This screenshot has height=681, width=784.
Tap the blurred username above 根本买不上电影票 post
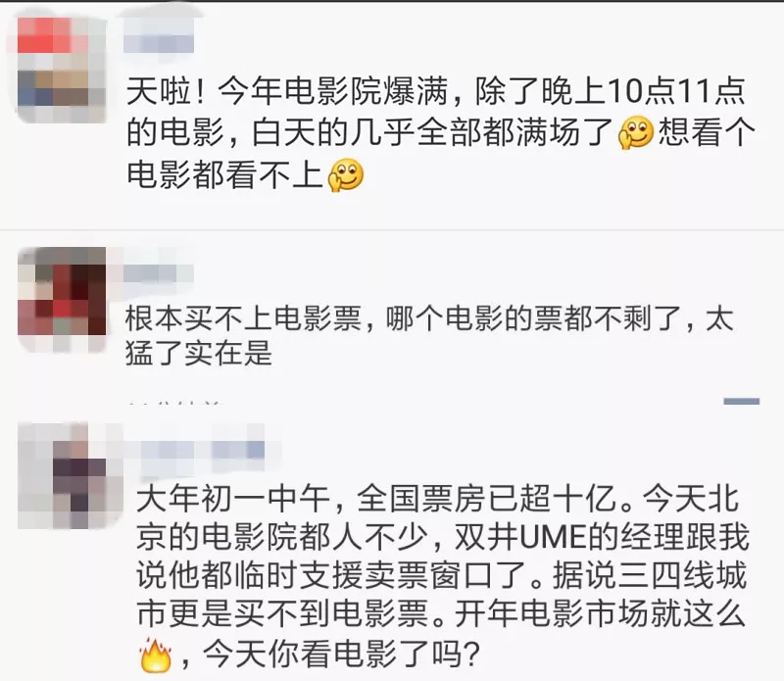158,274
